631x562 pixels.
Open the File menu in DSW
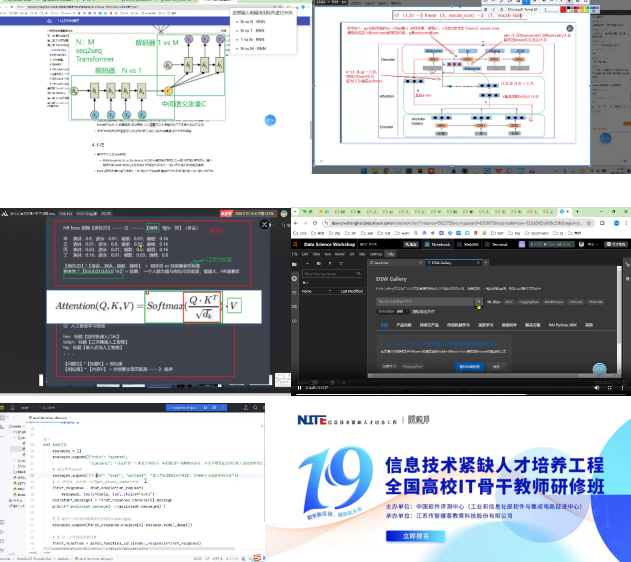[295, 254]
